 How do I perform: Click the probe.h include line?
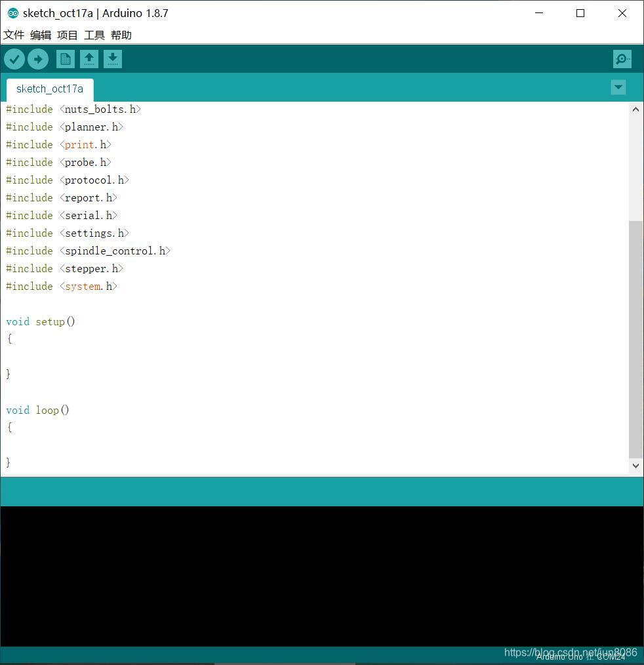click(x=58, y=163)
